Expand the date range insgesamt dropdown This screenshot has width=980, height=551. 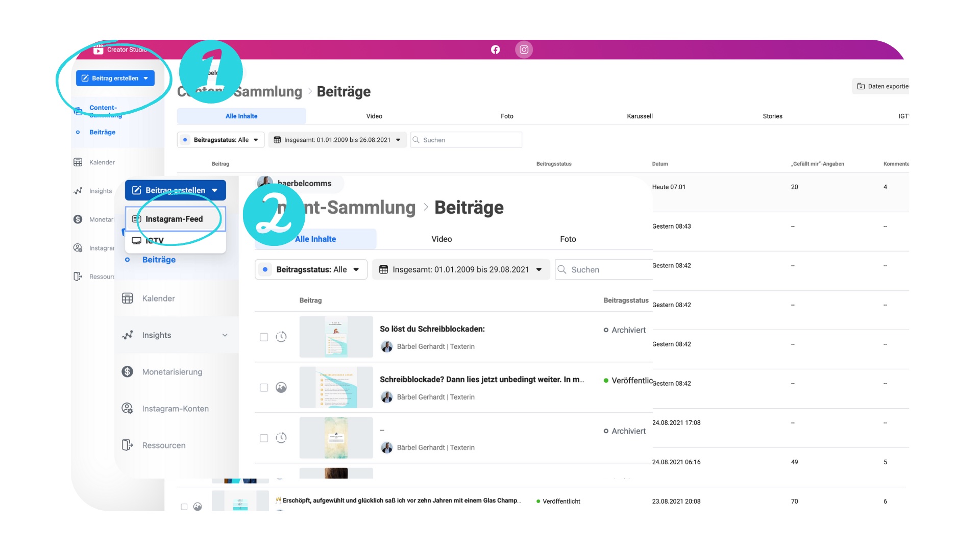[x=460, y=269]
